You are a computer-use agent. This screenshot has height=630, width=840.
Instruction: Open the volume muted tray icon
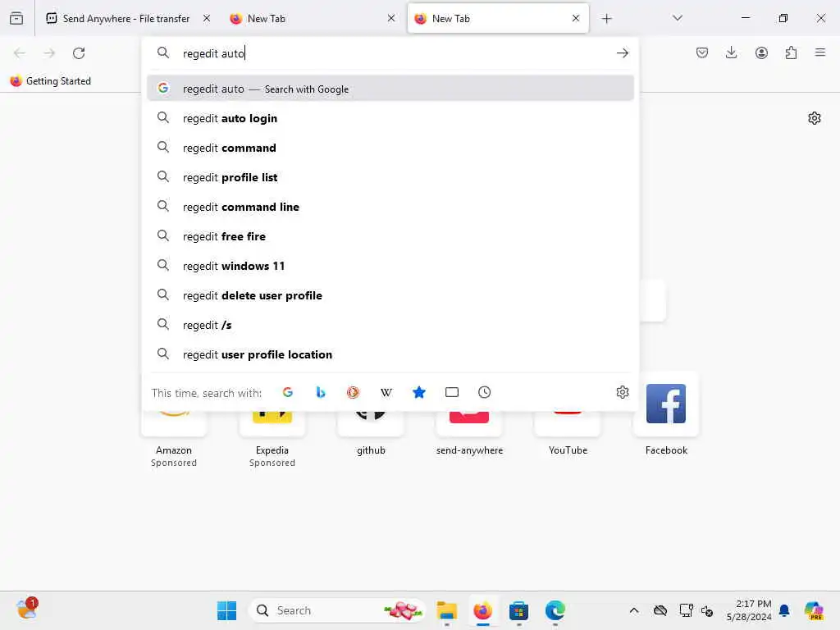point(707,610)
